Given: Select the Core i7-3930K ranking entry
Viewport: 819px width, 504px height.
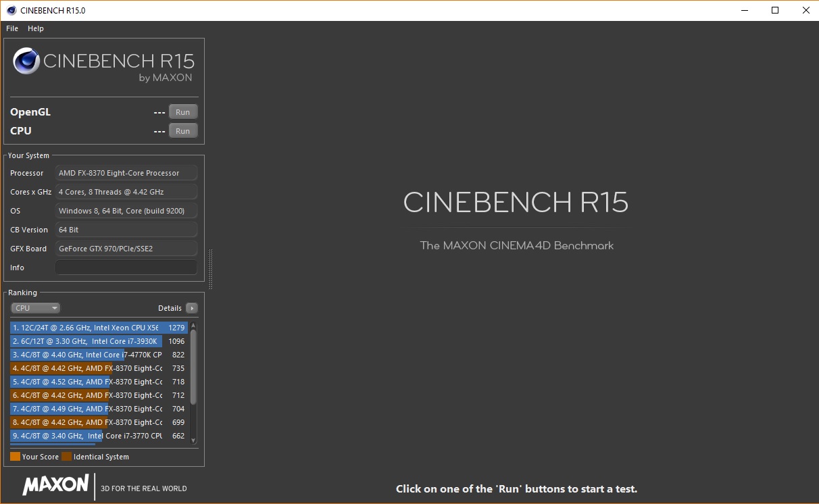Looking at the screenshot, I should pyautogui.click(x=99, y=341).
